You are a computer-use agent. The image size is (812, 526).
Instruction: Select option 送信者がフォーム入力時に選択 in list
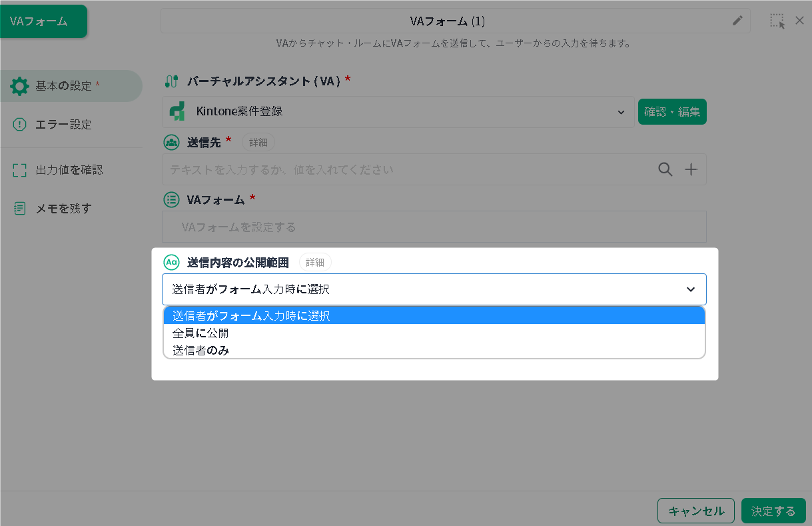pos(434,315)
